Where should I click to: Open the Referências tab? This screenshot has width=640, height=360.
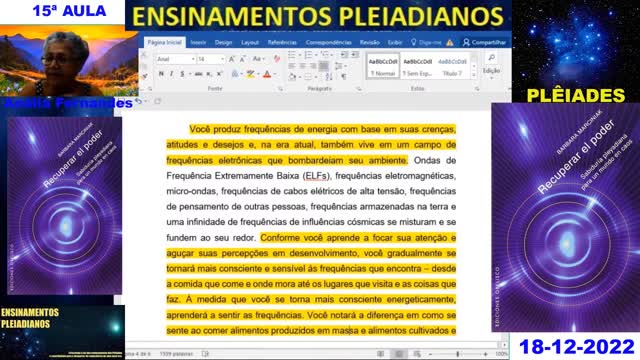click(x=282, y=42)
